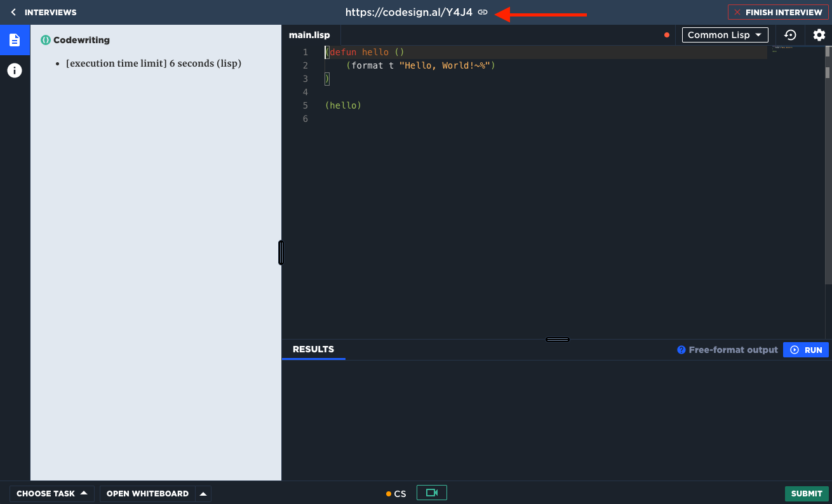Click the defun hello code line
Screen dimensions: 832x504
[x=365, y=52]
